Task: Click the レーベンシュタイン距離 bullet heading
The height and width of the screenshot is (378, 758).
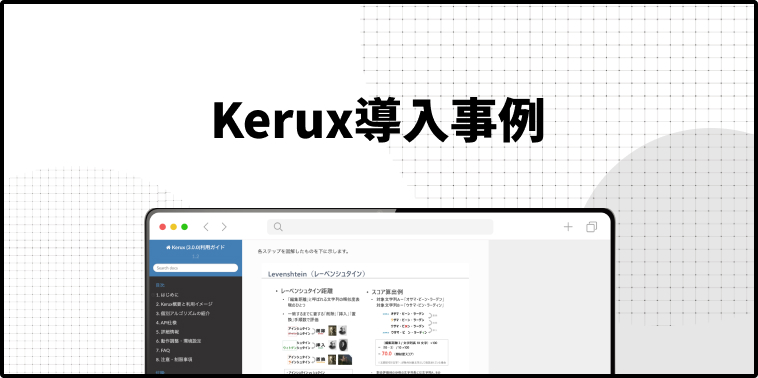Action: point(306,291)
